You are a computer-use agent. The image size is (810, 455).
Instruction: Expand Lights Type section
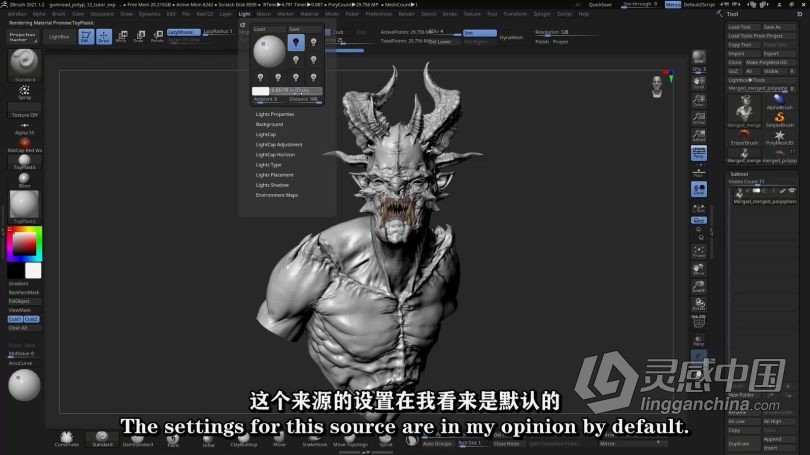[x=269, y=165]
